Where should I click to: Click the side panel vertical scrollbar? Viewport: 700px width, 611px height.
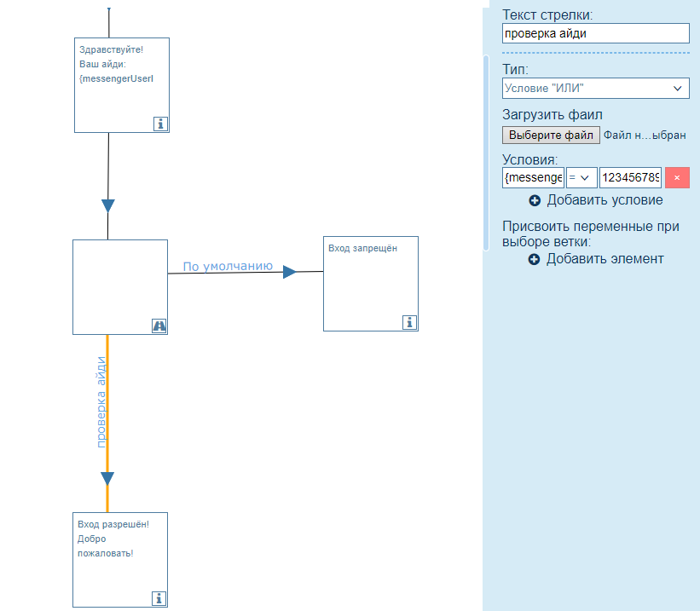point(486,153)
